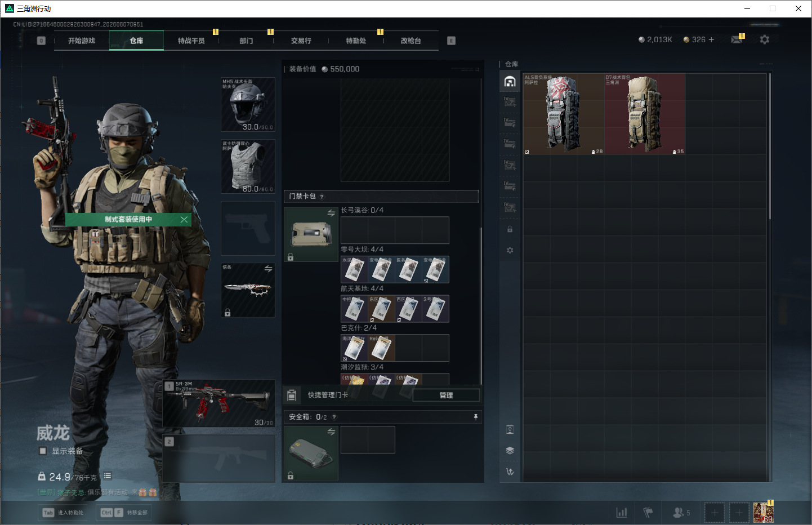Screen dimensions: 812x525
Task: Click the warehouse panel vertical scrollbar
Action: click(x=770, y=146)
